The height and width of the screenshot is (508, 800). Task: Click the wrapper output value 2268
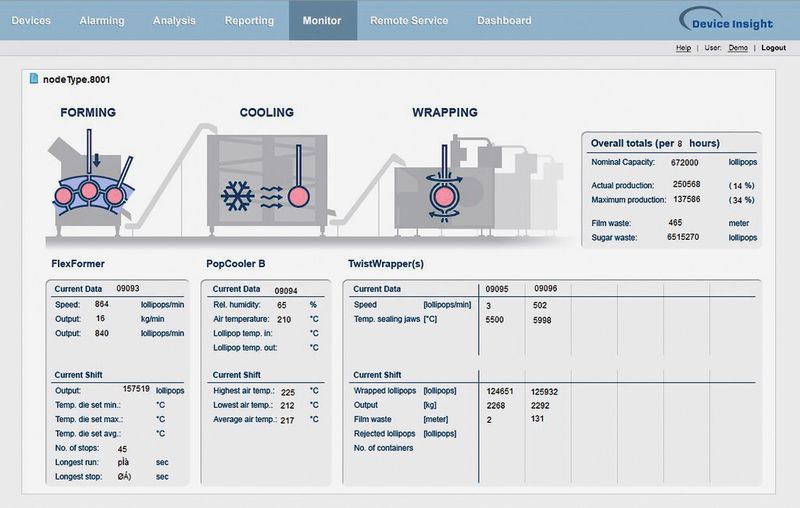point(495,405)
